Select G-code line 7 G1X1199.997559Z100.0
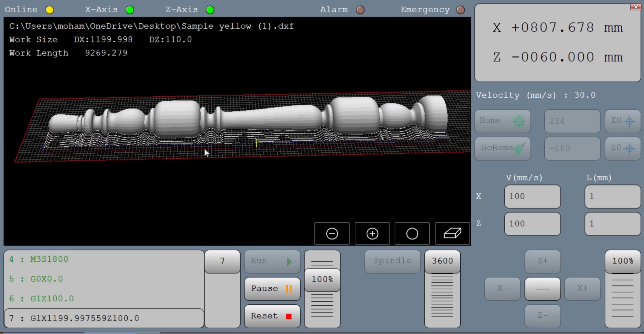The image size is (644, 334). tap(104, 318)
